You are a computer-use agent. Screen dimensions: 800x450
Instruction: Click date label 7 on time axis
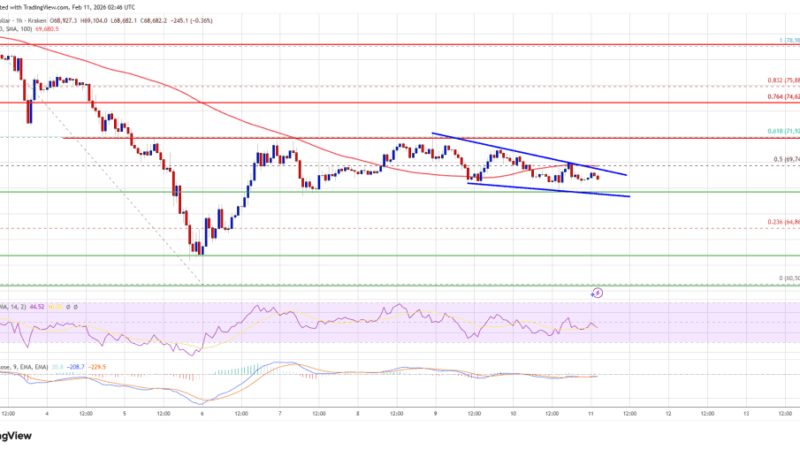coord(280,414)
